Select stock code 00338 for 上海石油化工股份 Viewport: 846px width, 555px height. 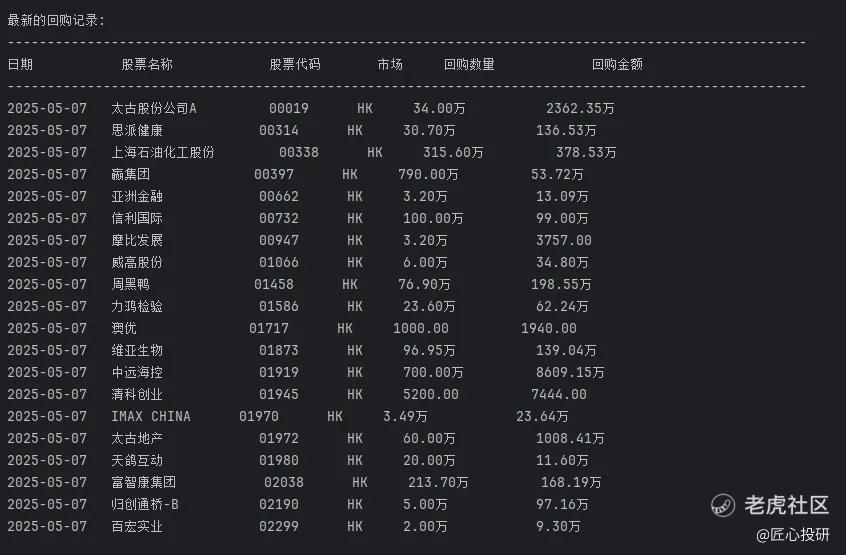299,152
